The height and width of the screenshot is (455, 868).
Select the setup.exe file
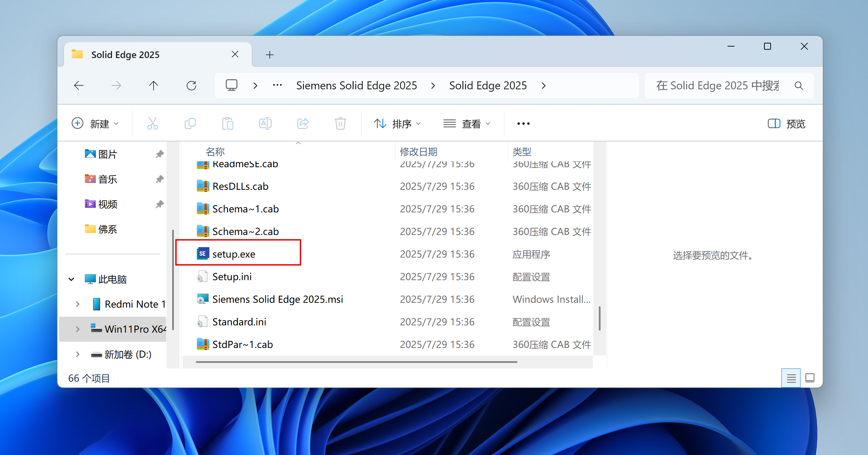click(x=234, y=254)
